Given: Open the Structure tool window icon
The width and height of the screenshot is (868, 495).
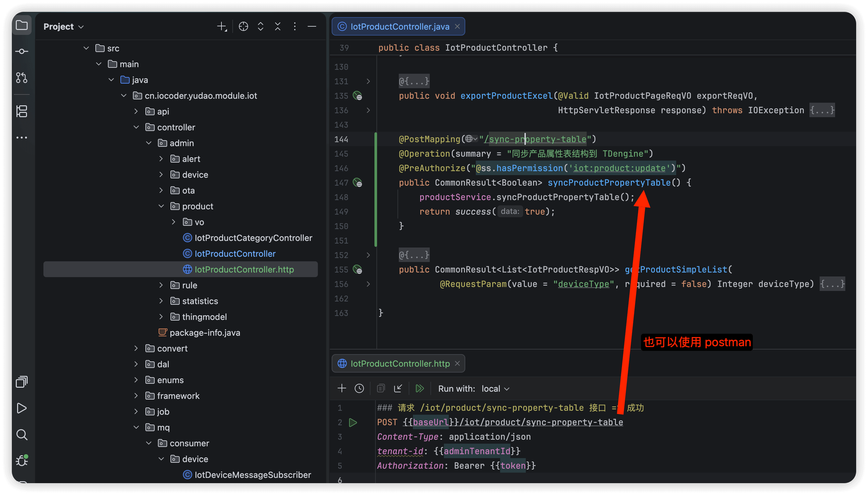Looking at the screenshot, I should coord(22,111).
